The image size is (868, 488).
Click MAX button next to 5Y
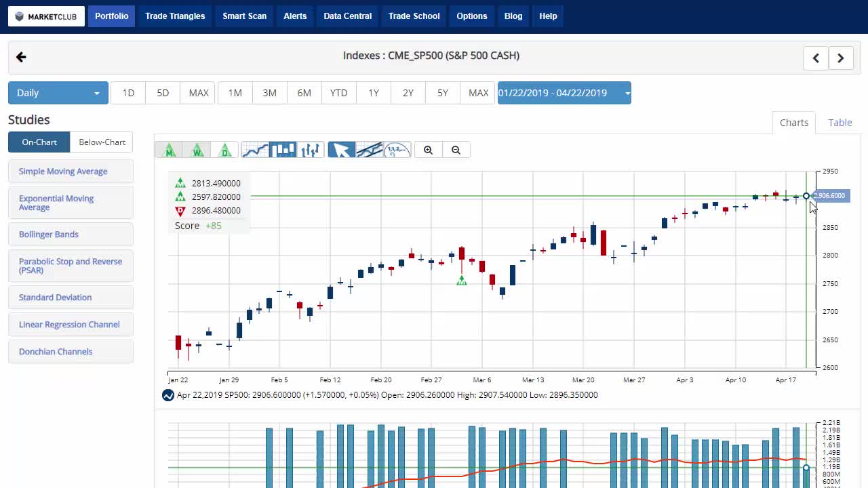pos(479,93)
